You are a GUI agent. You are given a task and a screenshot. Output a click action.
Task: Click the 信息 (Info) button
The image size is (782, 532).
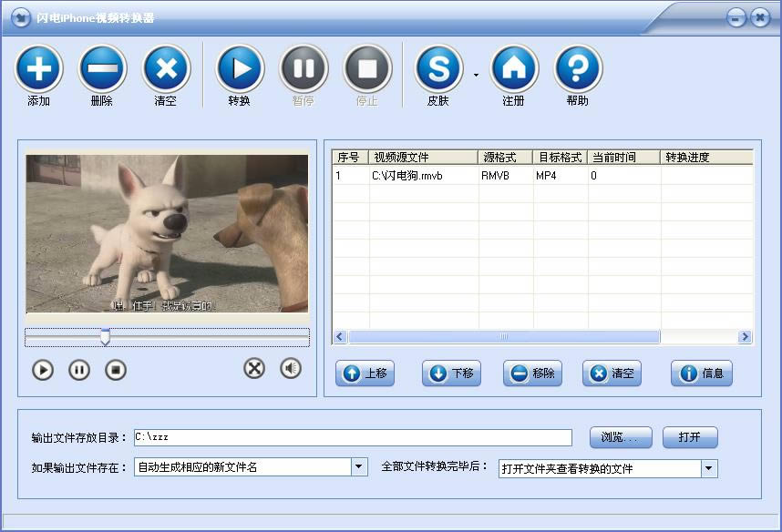point(702,373)
